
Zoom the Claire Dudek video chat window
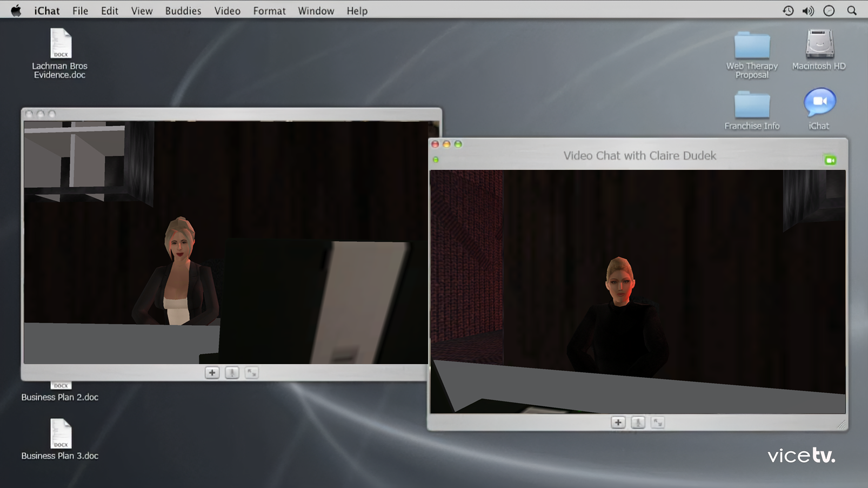458,144
